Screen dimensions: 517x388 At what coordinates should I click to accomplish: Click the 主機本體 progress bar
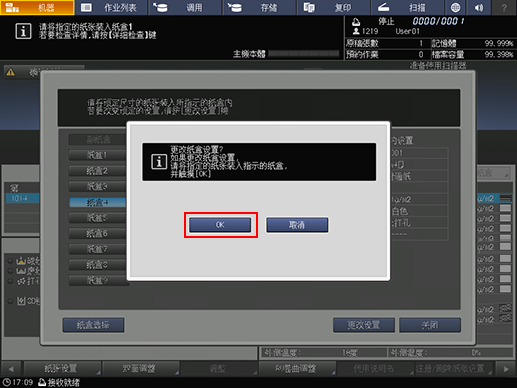[303, 54]
